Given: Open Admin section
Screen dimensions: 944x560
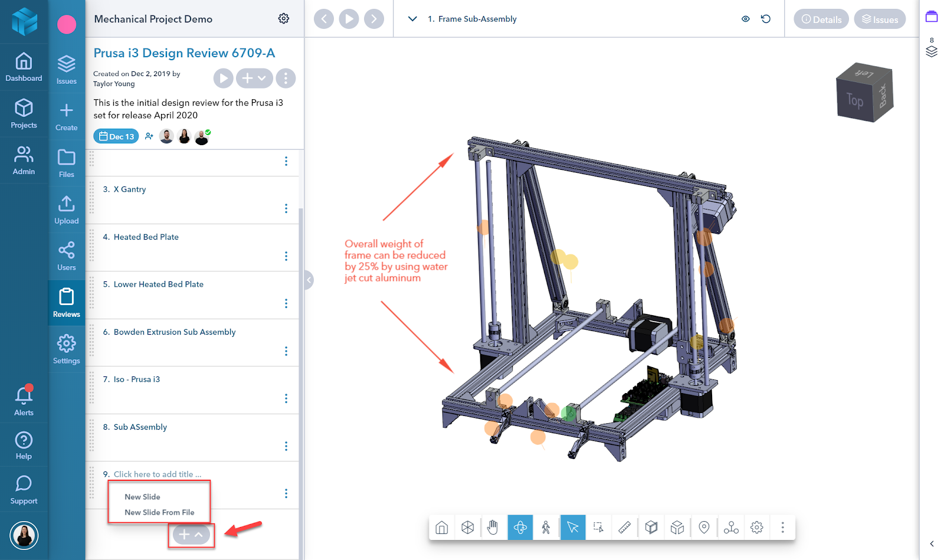Looking at the screenshot, I should (x=24, y=161).
